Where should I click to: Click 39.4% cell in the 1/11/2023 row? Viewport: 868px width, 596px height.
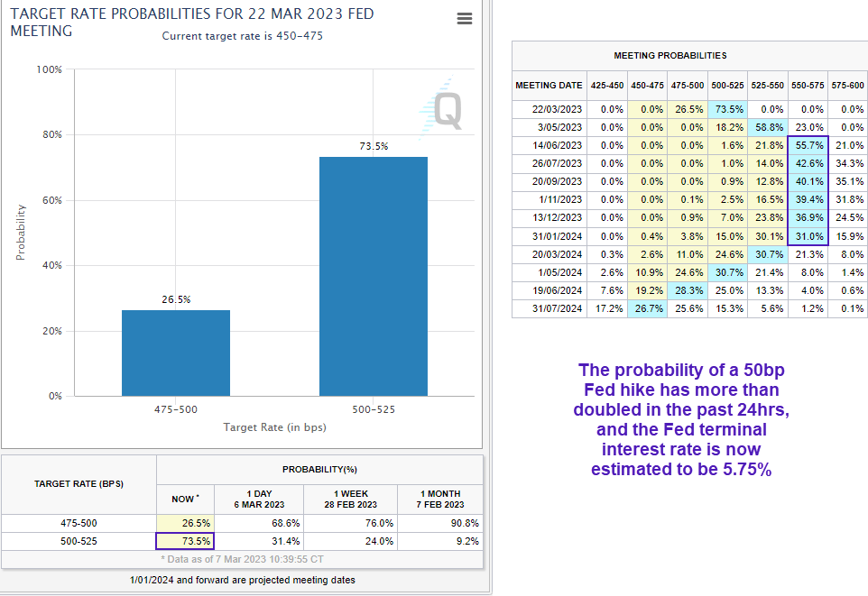[x=808, y=200]
